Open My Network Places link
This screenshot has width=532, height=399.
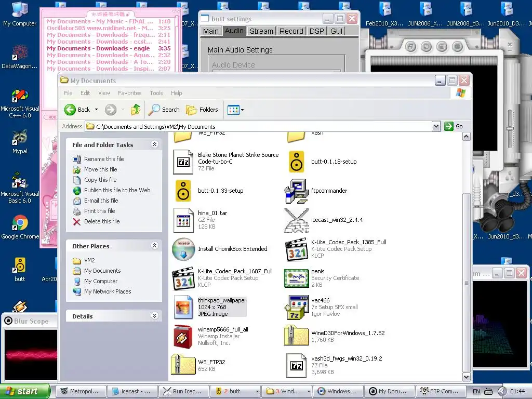pyautogui.click(x=108, y=291)
